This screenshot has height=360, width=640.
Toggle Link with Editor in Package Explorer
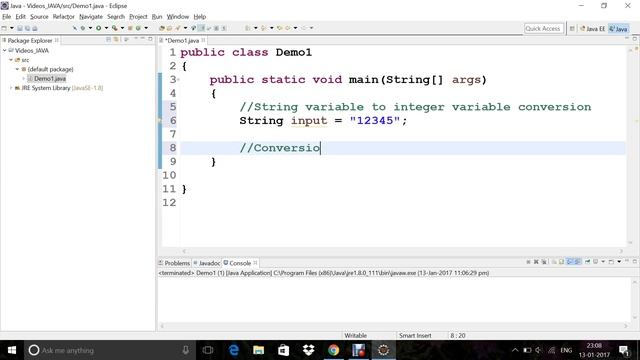click(x=116, y=40)
